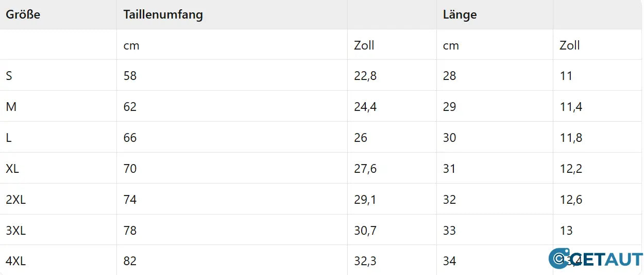Click the waist value 70 cell

pos(130,169)
